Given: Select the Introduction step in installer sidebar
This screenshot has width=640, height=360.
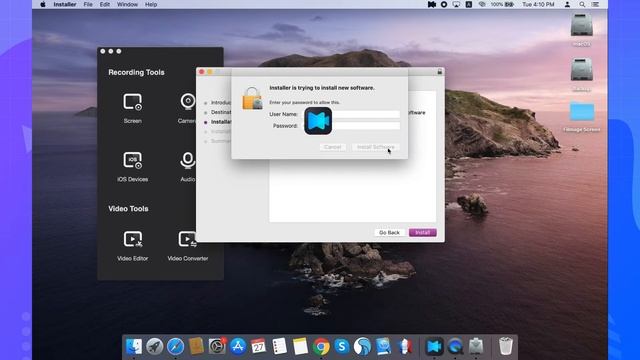Looking at the screenshot, I should click(220, 103).
